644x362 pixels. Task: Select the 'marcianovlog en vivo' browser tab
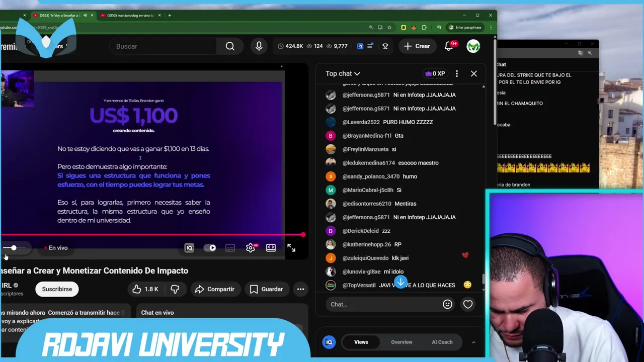point(131,15)
